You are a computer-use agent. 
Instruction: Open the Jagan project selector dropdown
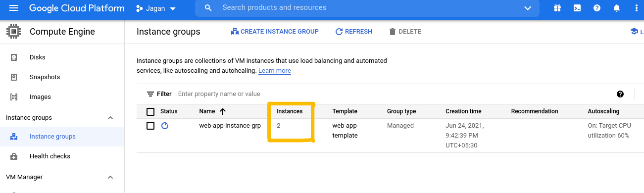[156, 8]
